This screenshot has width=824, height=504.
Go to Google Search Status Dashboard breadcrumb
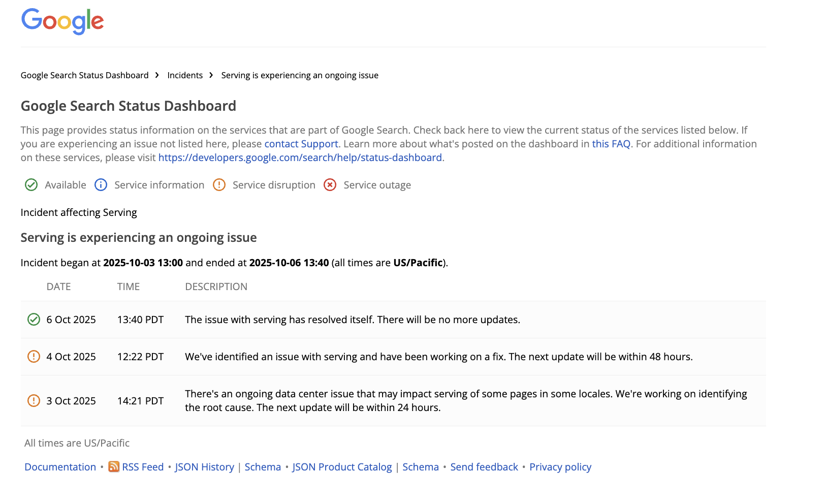pyautogui.click(x=84, y=75)
